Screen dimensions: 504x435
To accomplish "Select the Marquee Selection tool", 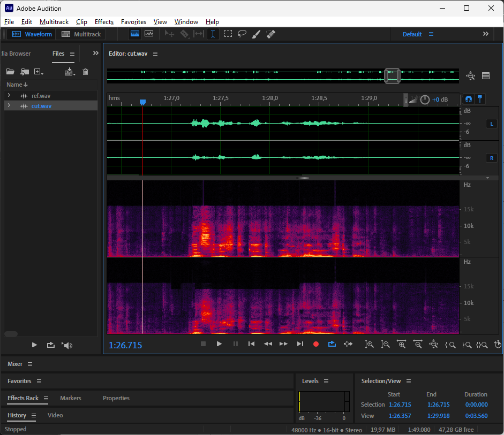I will point(228,34).
